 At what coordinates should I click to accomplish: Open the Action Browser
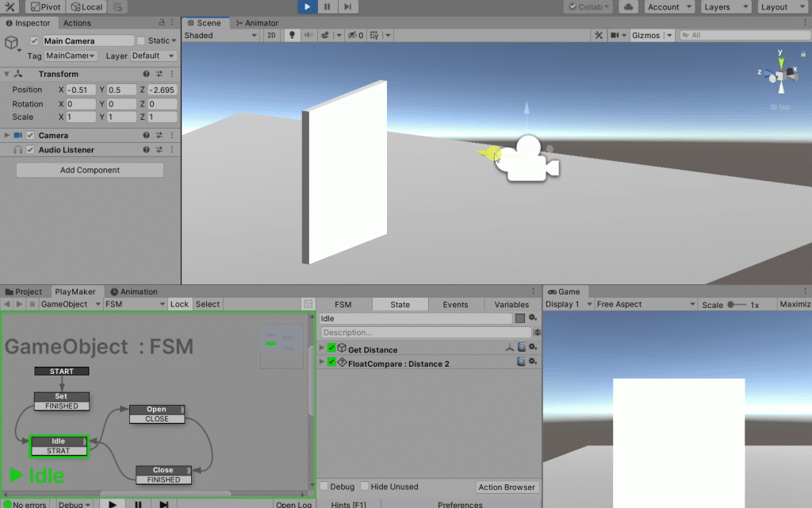coord(507,487)
